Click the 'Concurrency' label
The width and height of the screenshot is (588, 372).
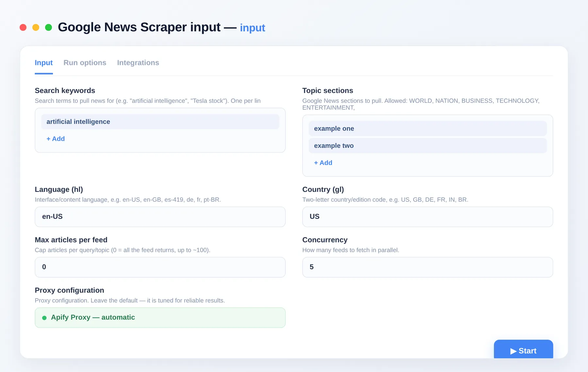coord(325,240)
